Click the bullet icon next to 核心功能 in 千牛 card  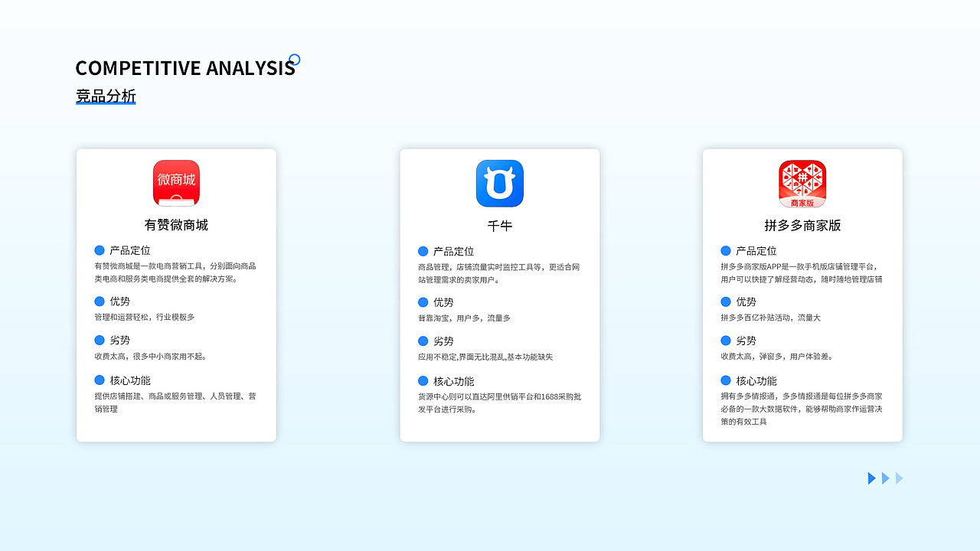click(423, 380)
